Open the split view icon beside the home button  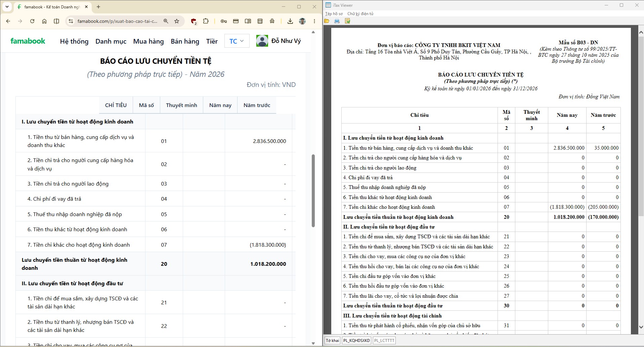click(x=56, y=21)
